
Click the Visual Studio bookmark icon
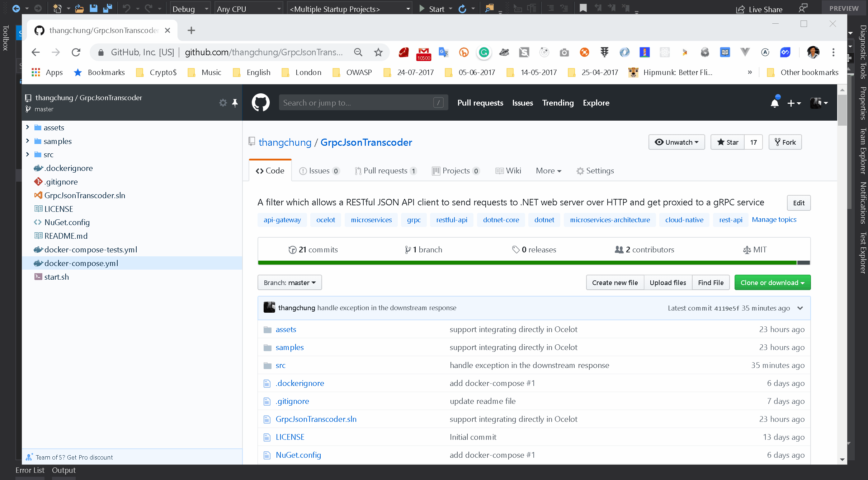(583, 8)
